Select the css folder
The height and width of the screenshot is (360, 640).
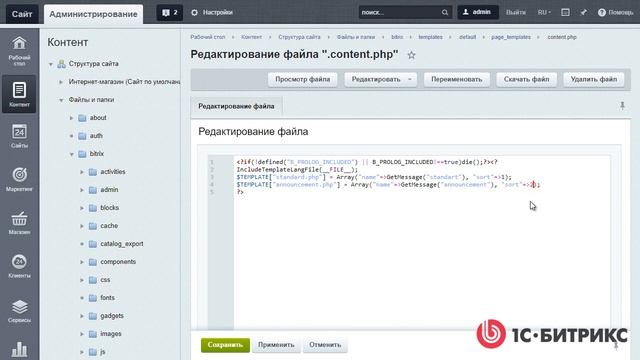[105, 280]
